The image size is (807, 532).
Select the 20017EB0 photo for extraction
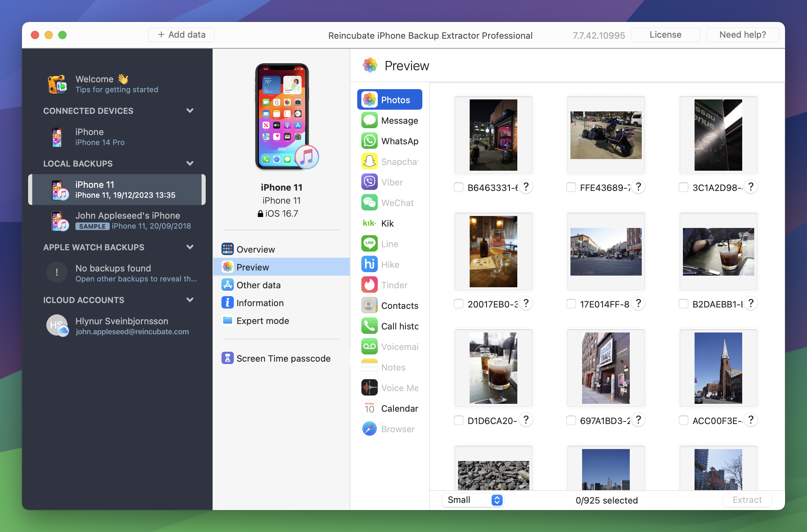click(x=459, y=304)
